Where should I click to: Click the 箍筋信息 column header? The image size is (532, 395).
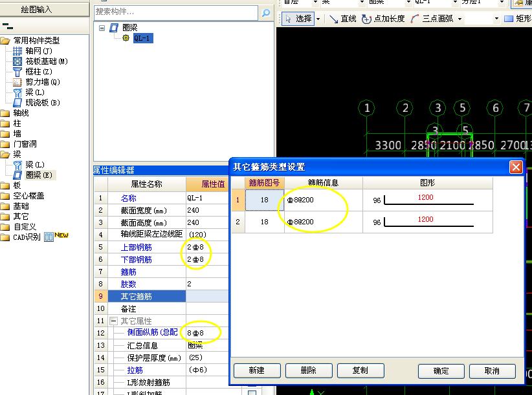324,183
